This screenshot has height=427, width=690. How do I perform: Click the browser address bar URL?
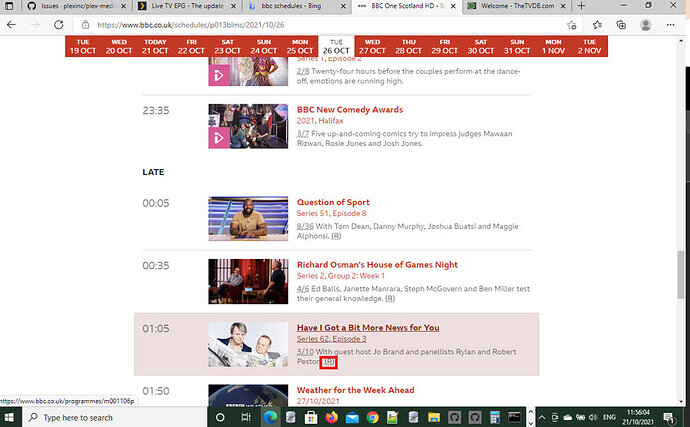[x=191, y=25]
